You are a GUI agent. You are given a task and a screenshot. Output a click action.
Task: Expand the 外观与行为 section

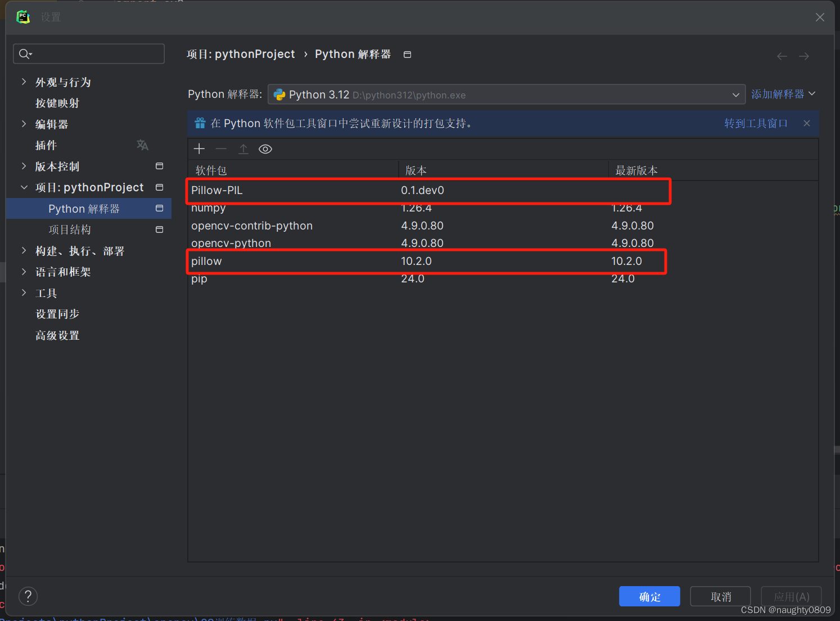click(x=24, y=82)
